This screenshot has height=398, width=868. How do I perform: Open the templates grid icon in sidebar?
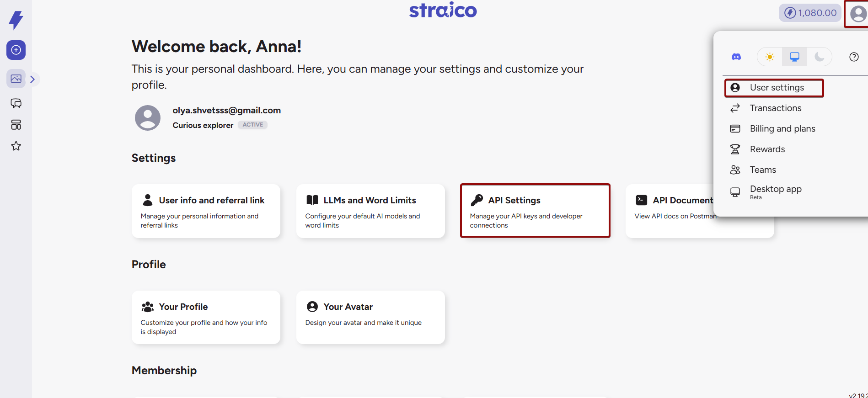pyautogui.click(x=16, y=124)
